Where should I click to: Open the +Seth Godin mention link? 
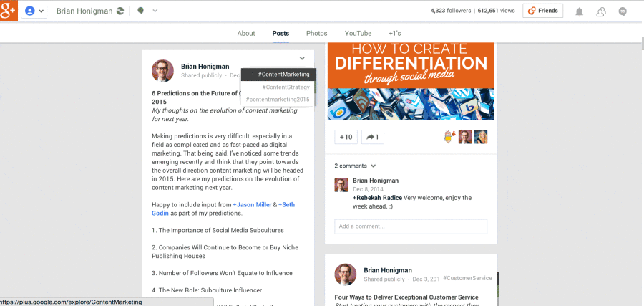[x=286, y=204]
